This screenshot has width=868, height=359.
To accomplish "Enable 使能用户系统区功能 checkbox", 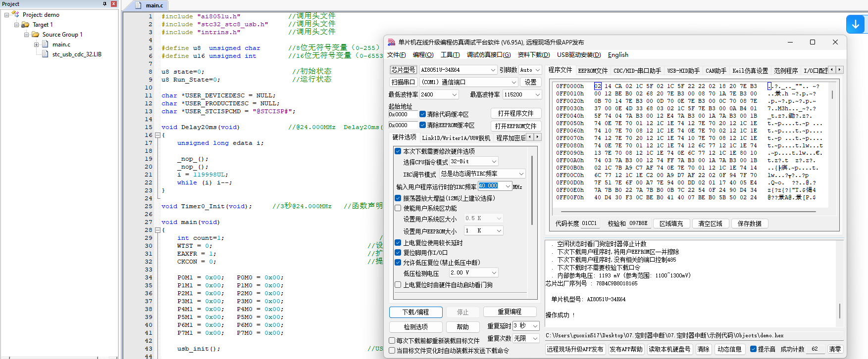I will click(x=398, y=208).
